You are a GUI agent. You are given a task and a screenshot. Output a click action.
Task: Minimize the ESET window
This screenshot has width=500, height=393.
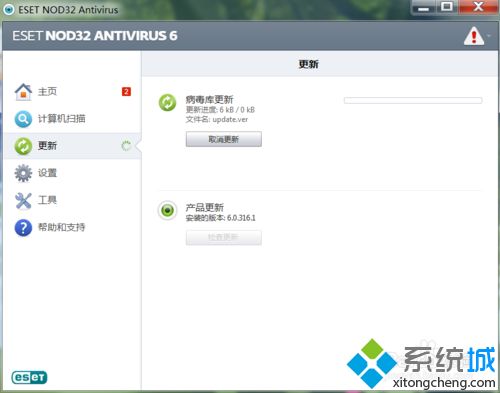click(x=423, y=7)
